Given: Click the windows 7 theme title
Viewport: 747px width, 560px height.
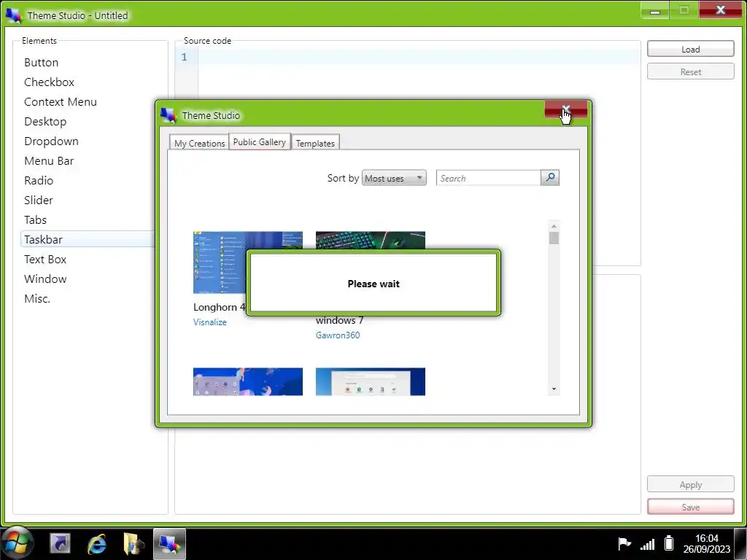Looking at the screenshot, I should pyautogui.click(x=339, y=321).
